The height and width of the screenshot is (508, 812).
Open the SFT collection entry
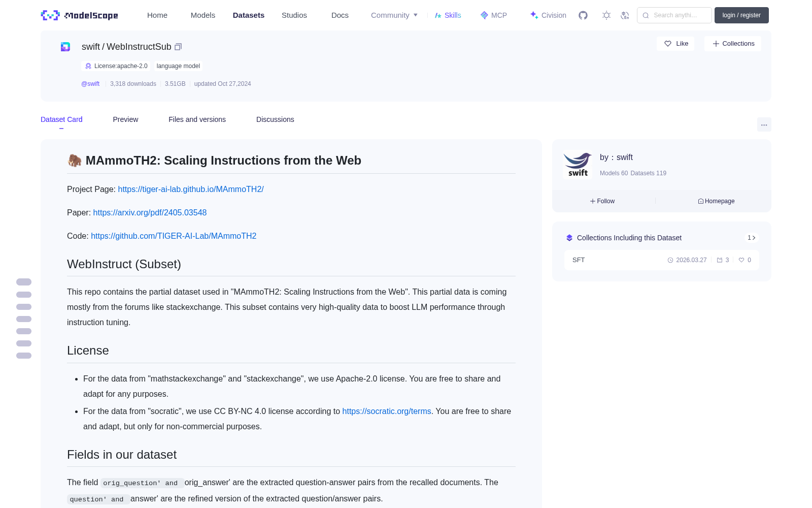point(662,260)
